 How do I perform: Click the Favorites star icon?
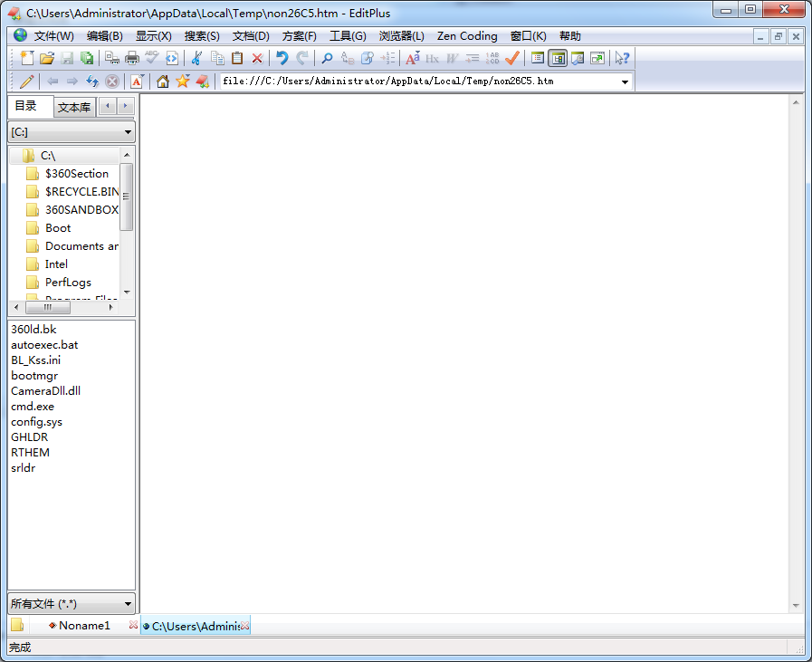pos(183,82)
